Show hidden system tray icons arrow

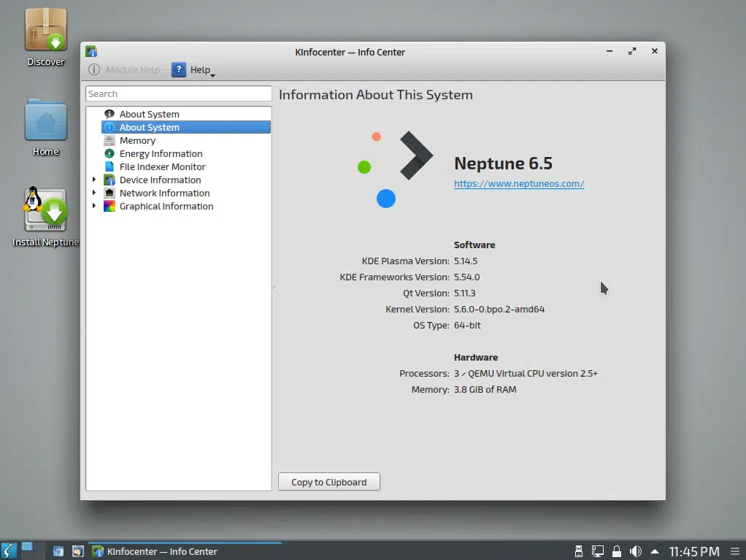coord(655,552)
